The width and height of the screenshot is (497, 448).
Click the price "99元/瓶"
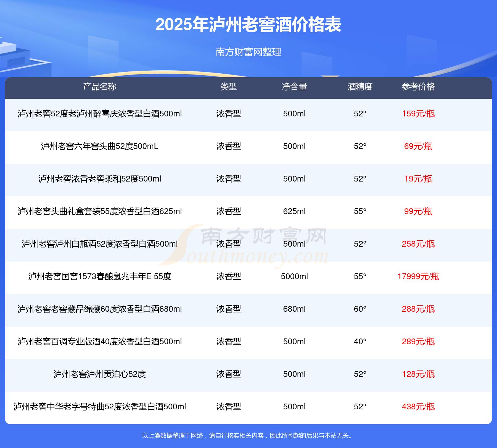click(418, 211)
